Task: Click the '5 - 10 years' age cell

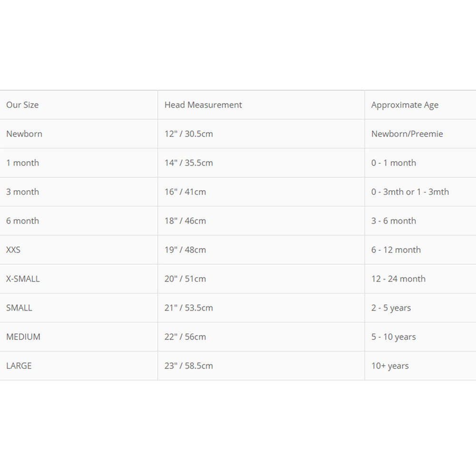Action: [394, 337]
